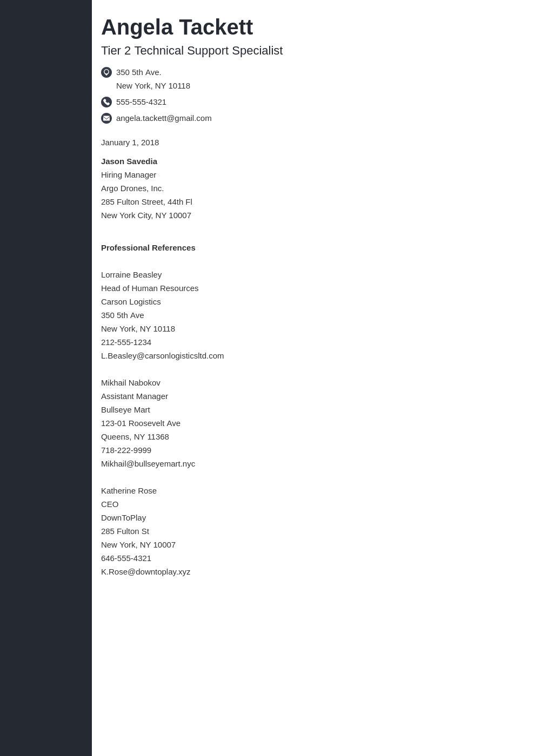
Task: Click the dark left sidebar panel
Action: [46, 378]
